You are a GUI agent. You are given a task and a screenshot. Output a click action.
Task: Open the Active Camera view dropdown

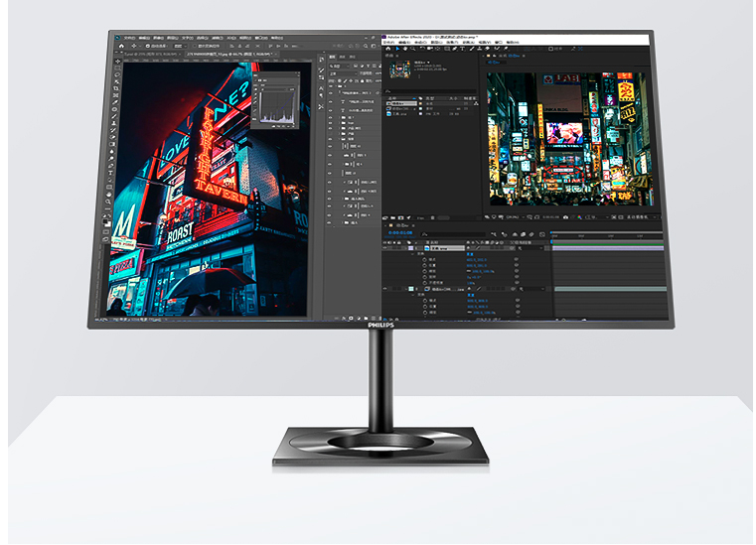pos(641,217)
